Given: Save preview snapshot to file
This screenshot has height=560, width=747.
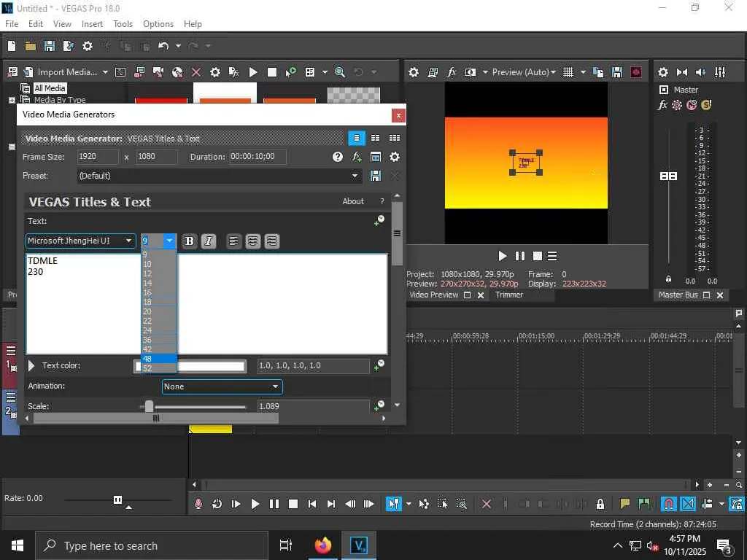Looking at the screenshot, I should click(617, 72).
